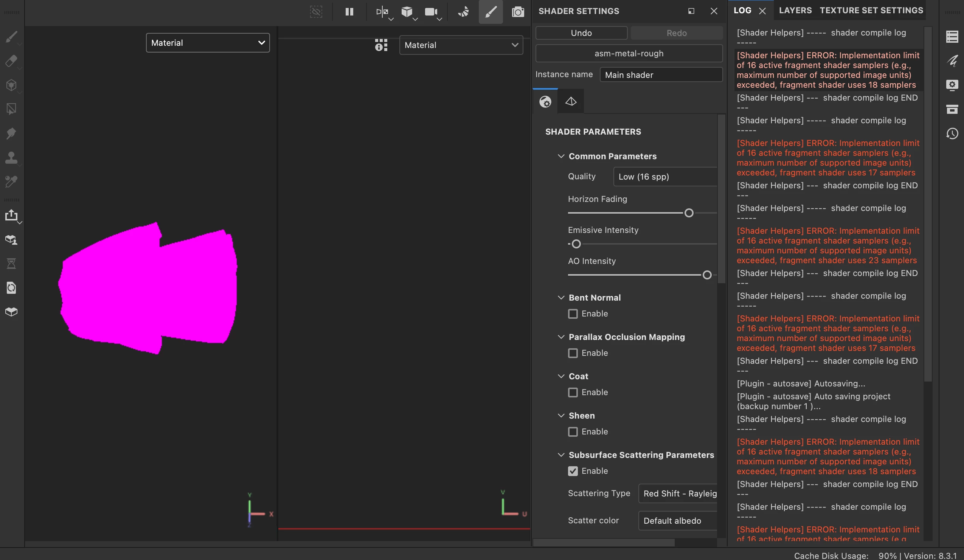Select the Polygon Fill tool
964x560 pixels.
(x=11, y=109)
